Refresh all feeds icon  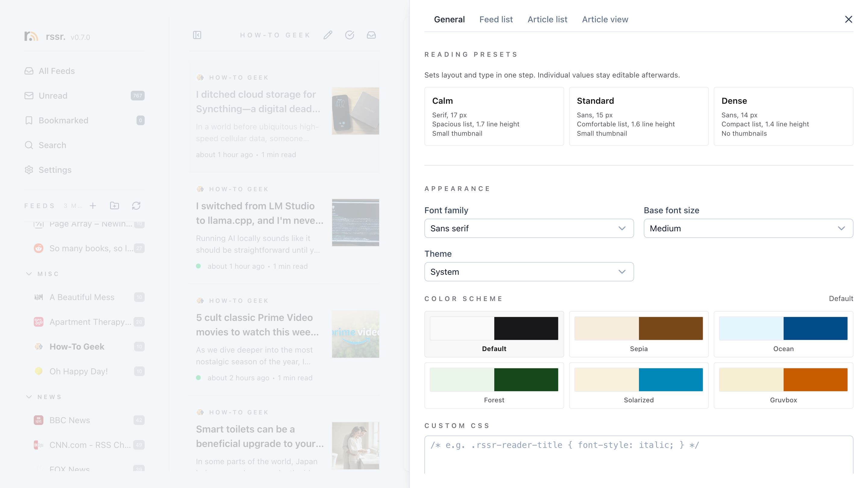pos(136,206)
